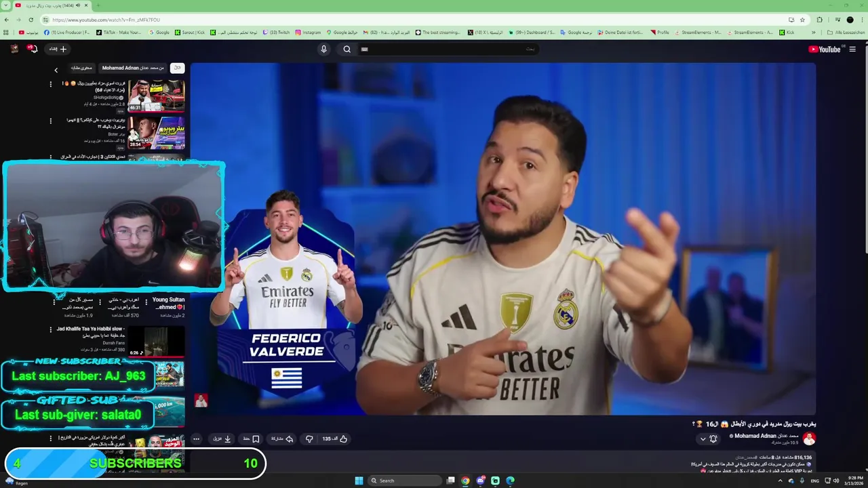The width and height of the screenshot is (868, 488).
Task: Open the Instagram bookmark
Action: [x=308, y=33]
